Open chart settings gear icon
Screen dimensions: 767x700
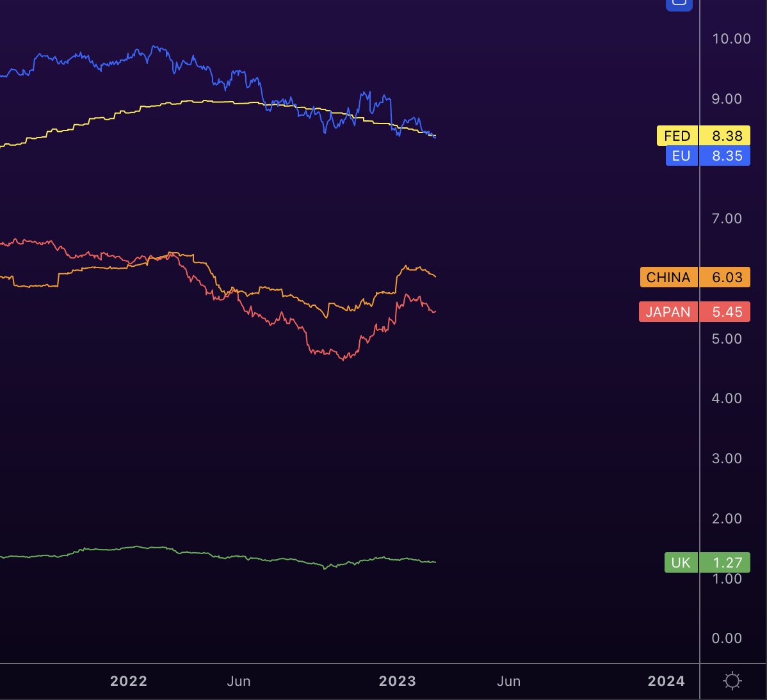[732, 680]
